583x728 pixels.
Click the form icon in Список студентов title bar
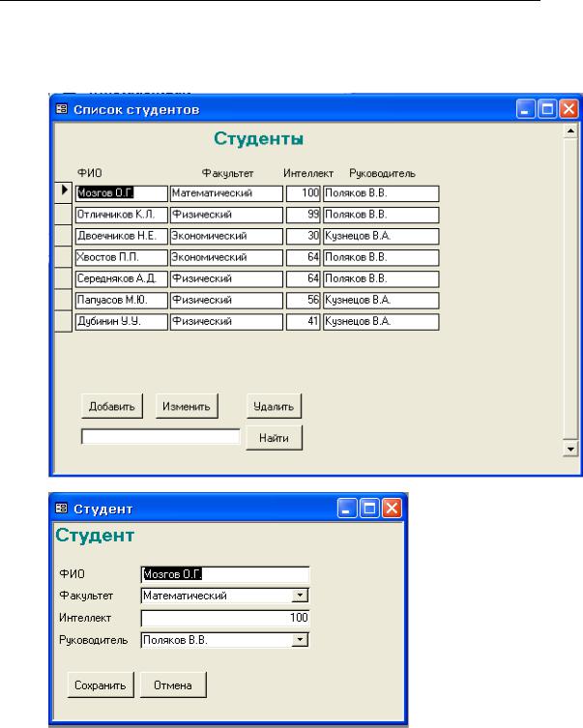pos(61,109)
